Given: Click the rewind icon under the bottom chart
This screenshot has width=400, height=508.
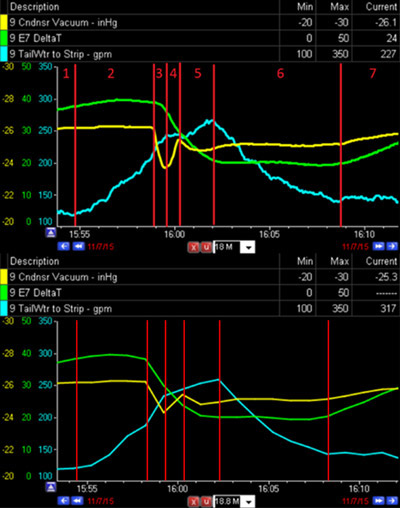Looking at the screenshot, I should (x=78, y=500).
